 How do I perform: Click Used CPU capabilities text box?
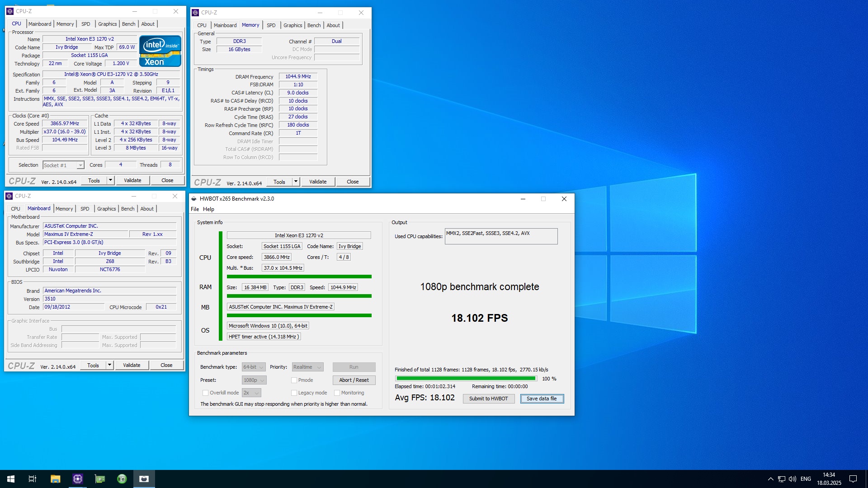pyautogui.click(x=501, y=236)
